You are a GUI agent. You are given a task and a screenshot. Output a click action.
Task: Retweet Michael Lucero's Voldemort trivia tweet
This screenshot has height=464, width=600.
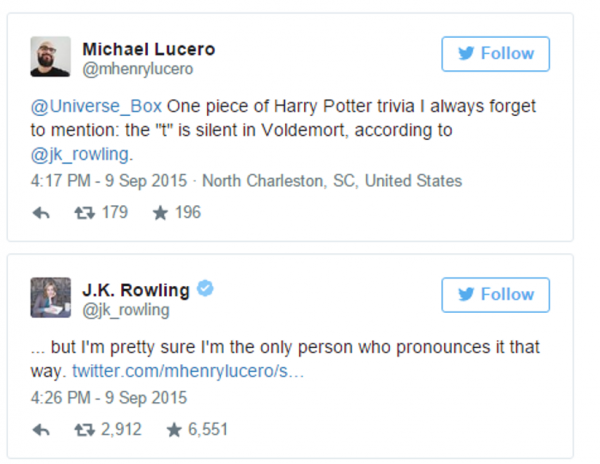[84, 213]
